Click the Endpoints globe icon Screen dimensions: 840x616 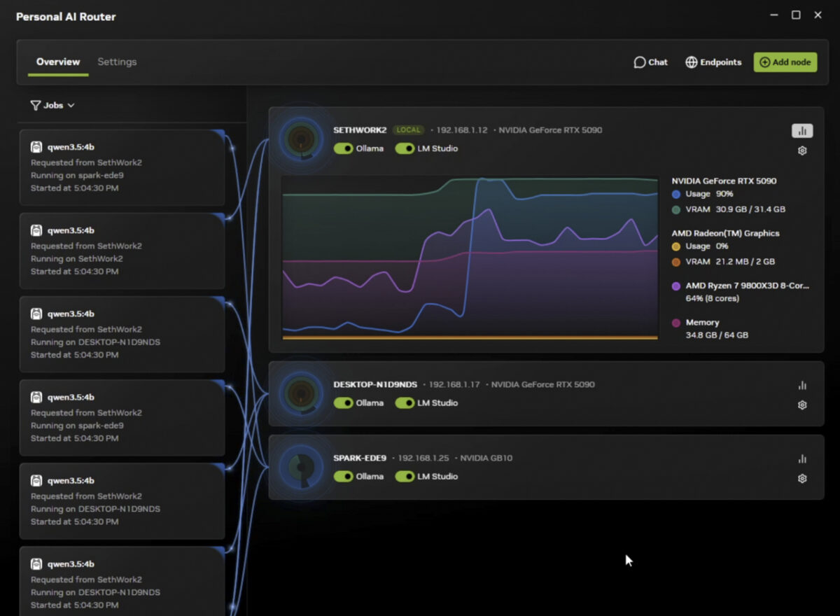(x=691, y=62)
